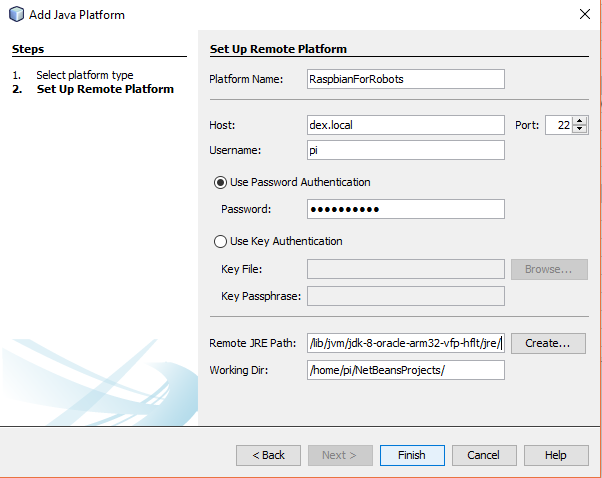The width and height of the screenshot is (602, 478).
Task: Select Use Key Authentication radio button
Action: pyautogui.click(x=220, y=241)
